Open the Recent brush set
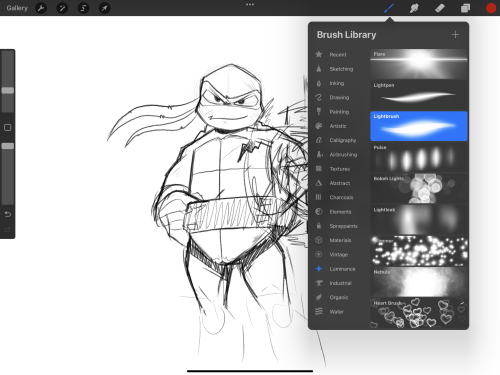The height and width of the screenshot is (375, 500). [x=338, y=54]
